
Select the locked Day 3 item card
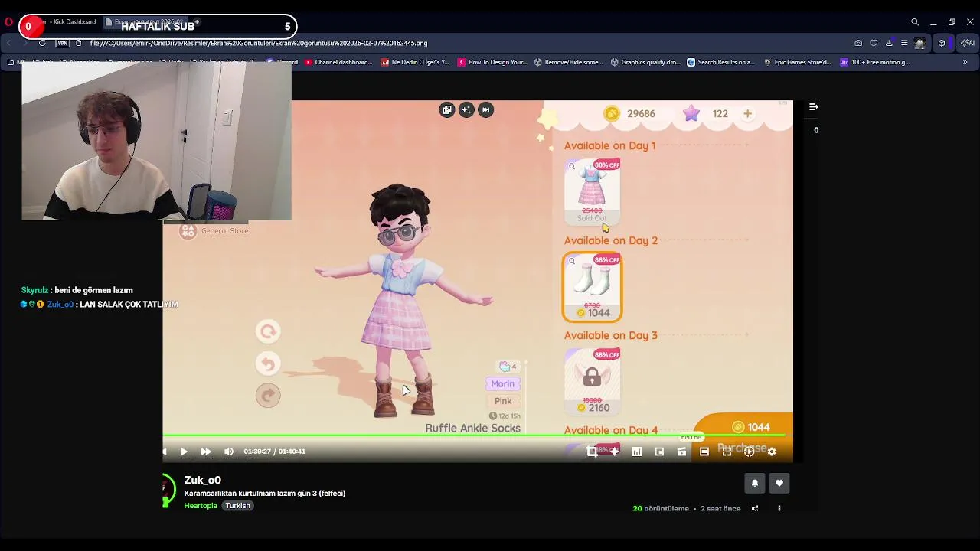592,382
